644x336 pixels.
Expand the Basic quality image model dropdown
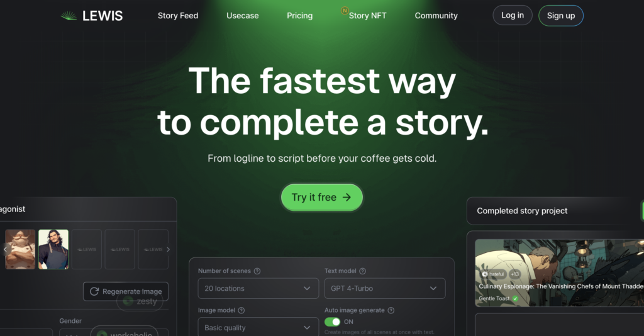pos(258,327)
